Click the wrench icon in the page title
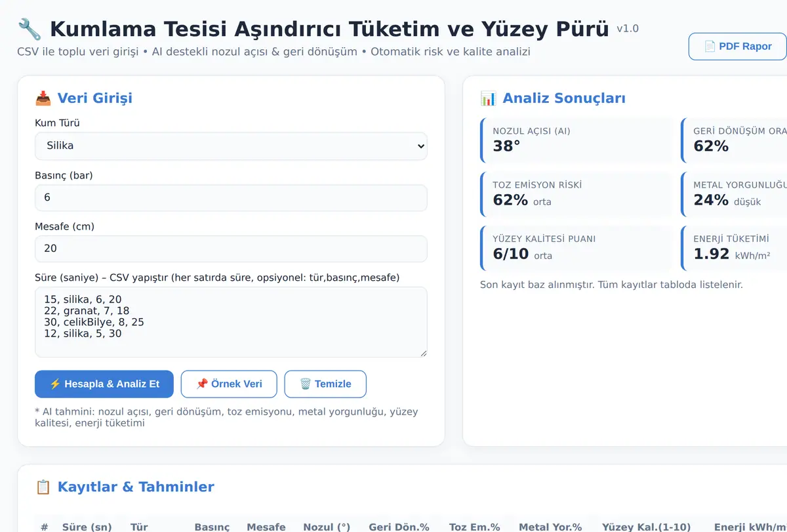This screenshot has width=787, height=532. pos(30,29)
